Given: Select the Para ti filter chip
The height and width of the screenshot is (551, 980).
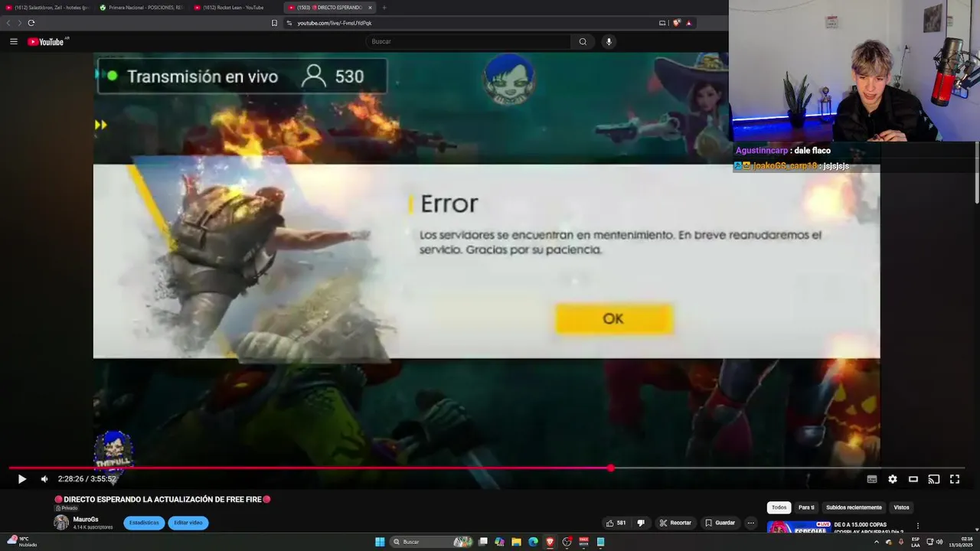Looking at the screenshot, I should coord(806,507).
